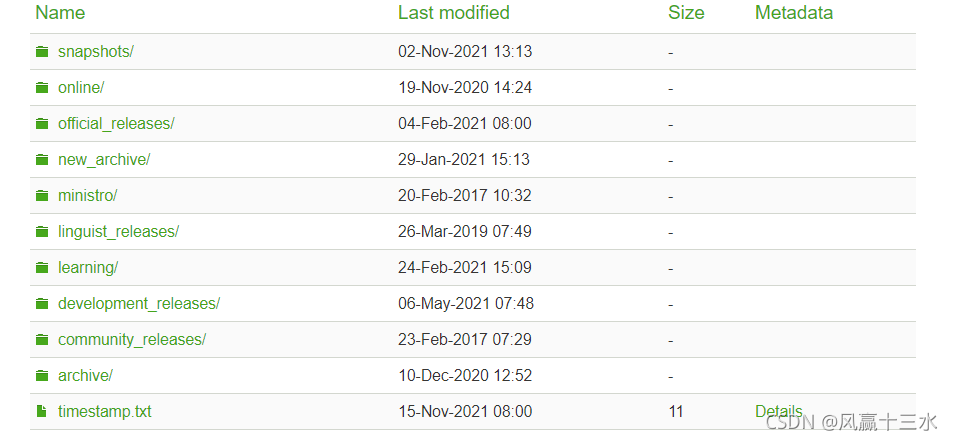Viewport: 953px width, 441px height.
Task: Sort listing by Last modified header
Action: click(453, 13)
